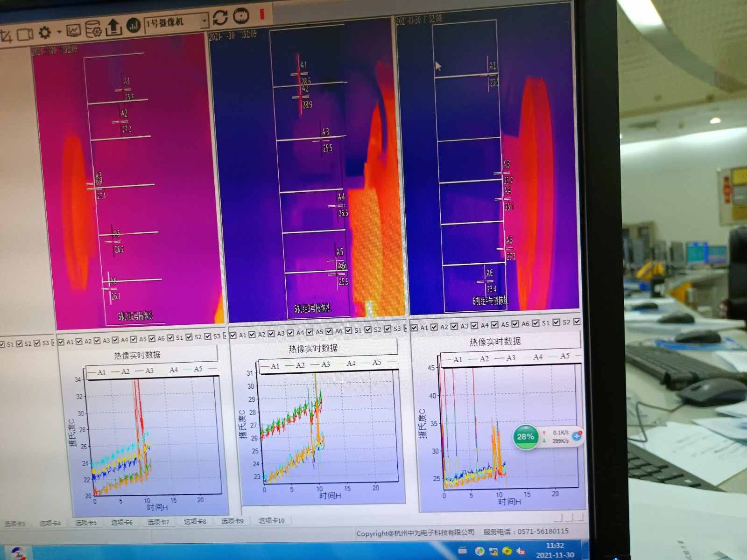This screenshot has height=560, width=747.
Task: Open the 1号摄像机 camera dropdown
Action: point(204,20)
